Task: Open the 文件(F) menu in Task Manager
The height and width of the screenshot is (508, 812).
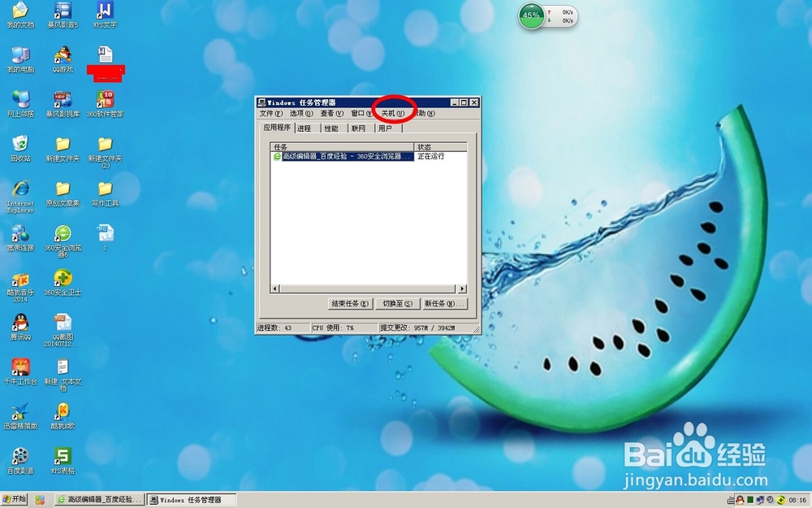Action: click(x=271, y=113)
